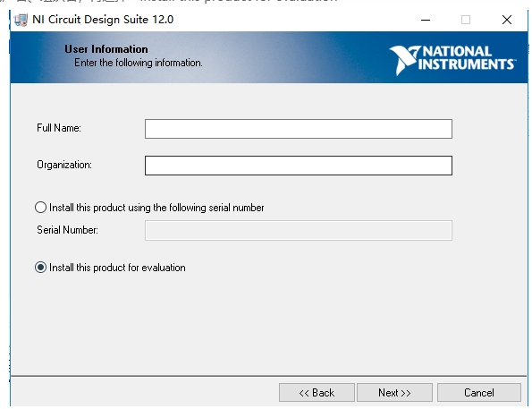Click the 'Organization:' label
Image resolution: width=532 pixels, height=409 pixels.
(64, 165)
